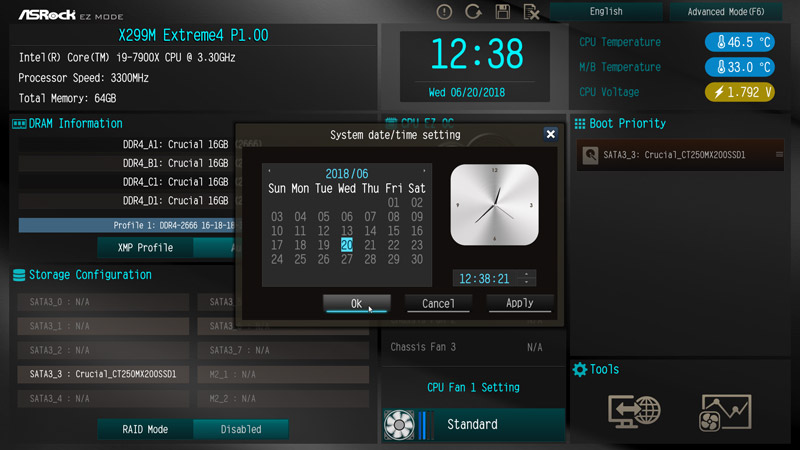The height and width of the screenshot is (450, 800).
Task: Click the M/B Temperature 33.0 °C badge
Action: tap(740, 67)
